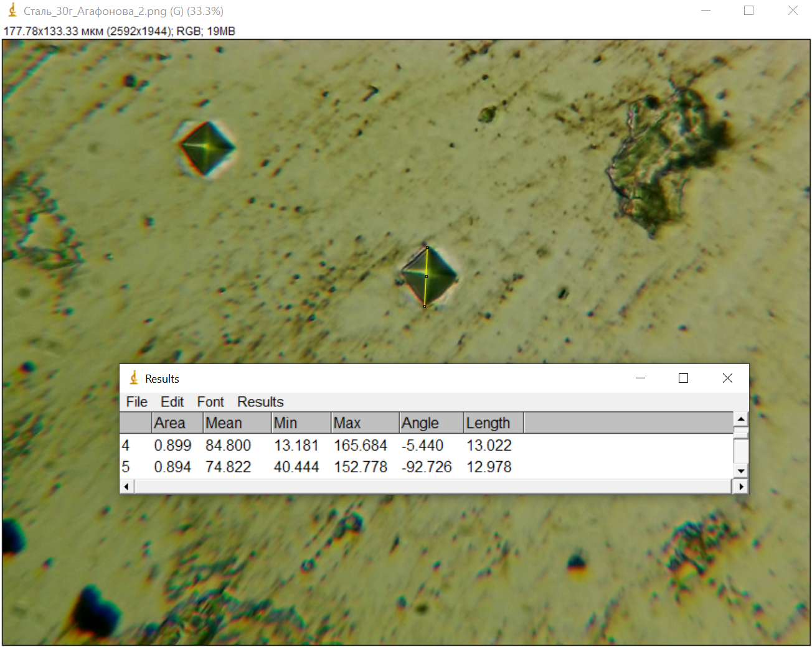Click the Area value 0.894
The width and height of the screenshot is (812, 649).
click(x=172, y=467)
